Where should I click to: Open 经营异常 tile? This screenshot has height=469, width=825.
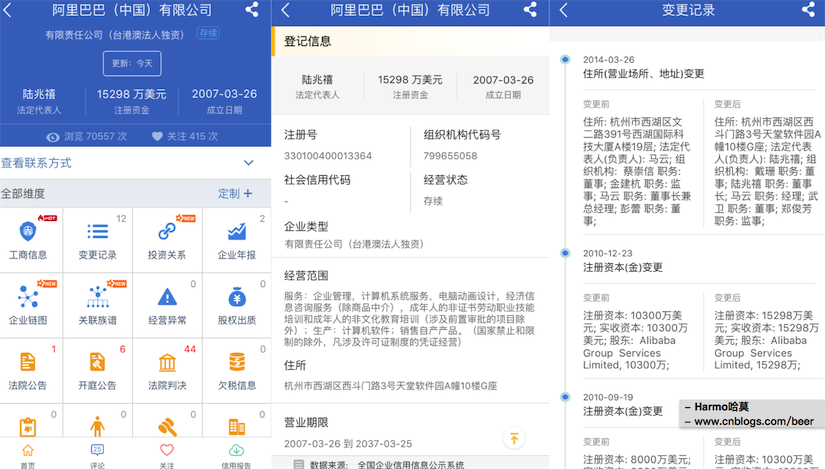167,305
